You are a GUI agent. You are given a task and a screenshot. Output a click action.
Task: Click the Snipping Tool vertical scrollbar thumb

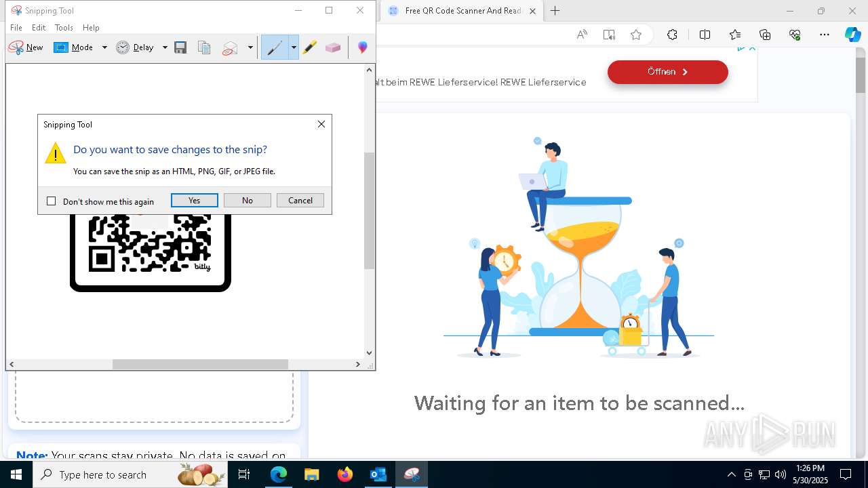pos(370,211)
